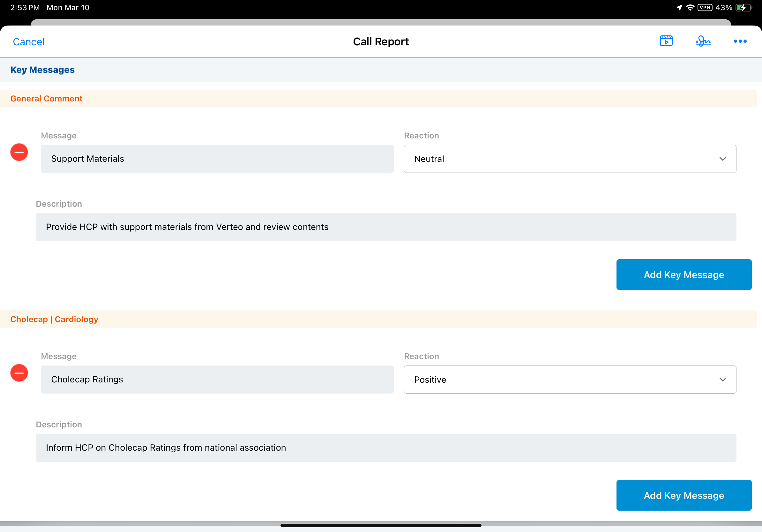Screen dimensions: 762x532
Task: Open the media presentation icon in header
Action: 666,41
